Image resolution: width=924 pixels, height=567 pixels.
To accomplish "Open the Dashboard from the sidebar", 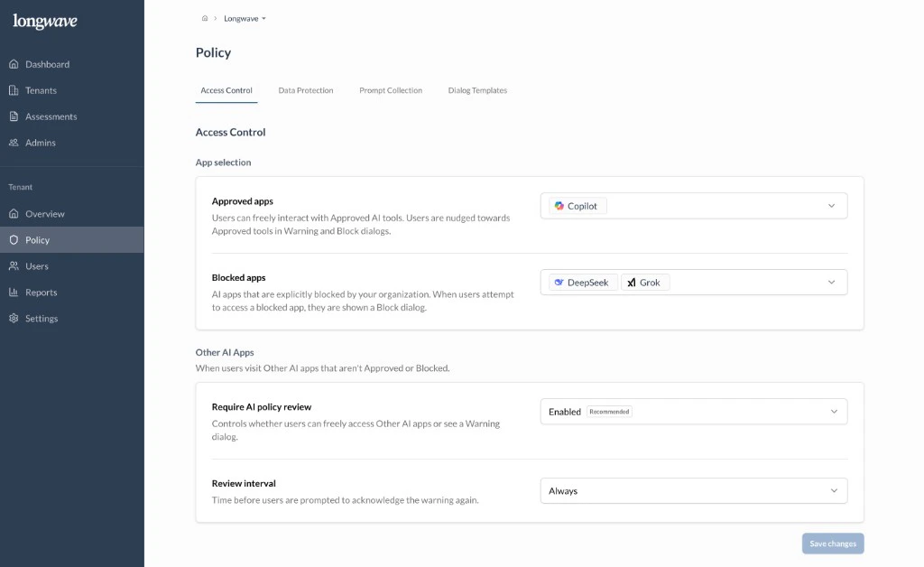I will pos(43,63).
